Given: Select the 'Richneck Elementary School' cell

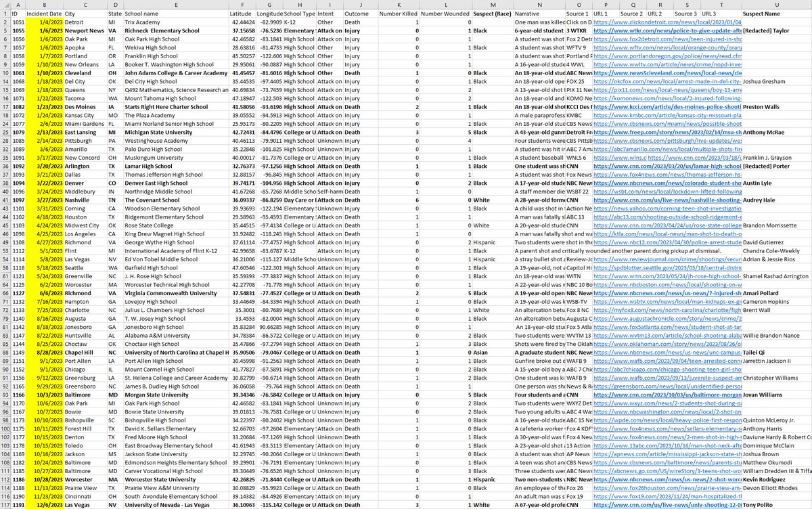Looking at the screenshot, I should 176,30.
